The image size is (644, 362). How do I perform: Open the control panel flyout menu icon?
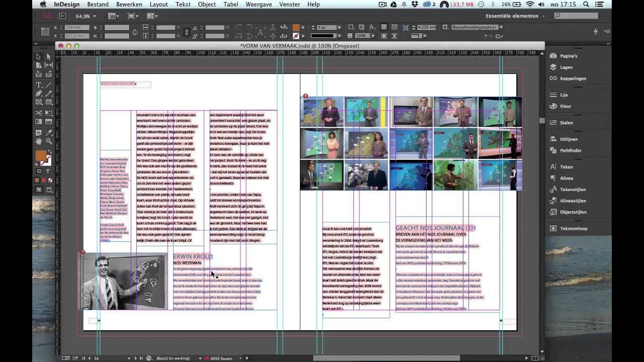coord(608,31)
